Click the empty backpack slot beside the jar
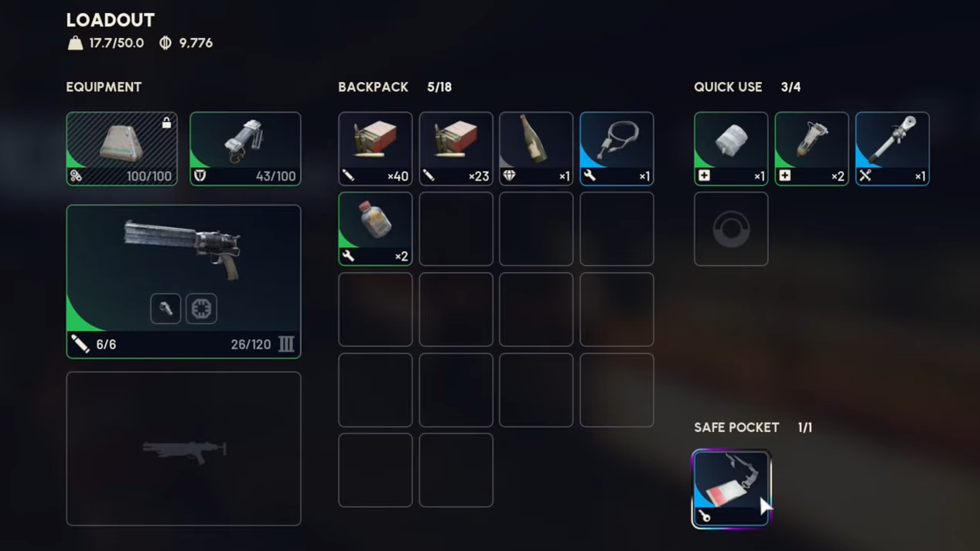This screenshot has width=980, height=551. pyautogui.click(x=456, y=229)
